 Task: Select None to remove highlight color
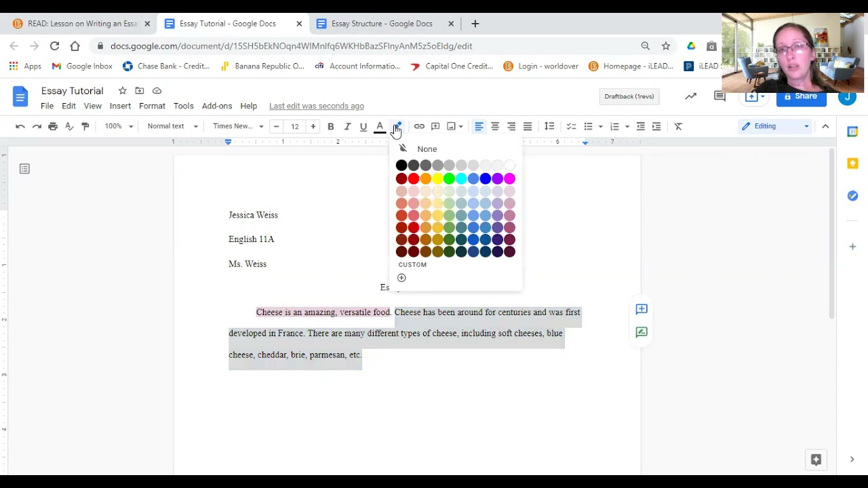(x=427, y=149)
